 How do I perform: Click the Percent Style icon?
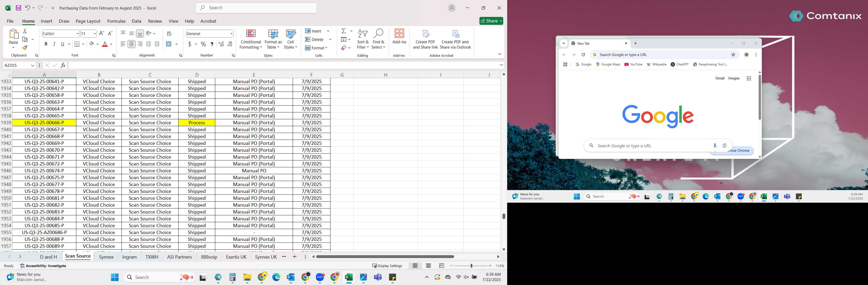203,44
